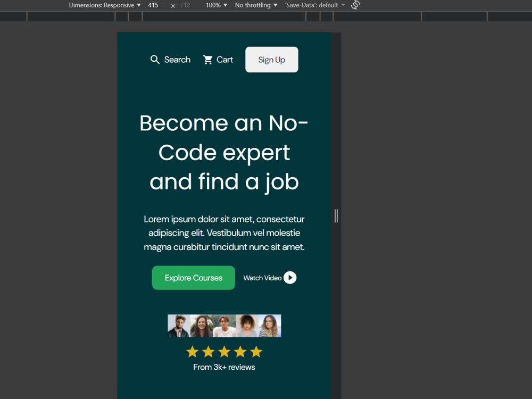
Task: Click the rotate viewport icon in the toolbar
Action: 355,5
